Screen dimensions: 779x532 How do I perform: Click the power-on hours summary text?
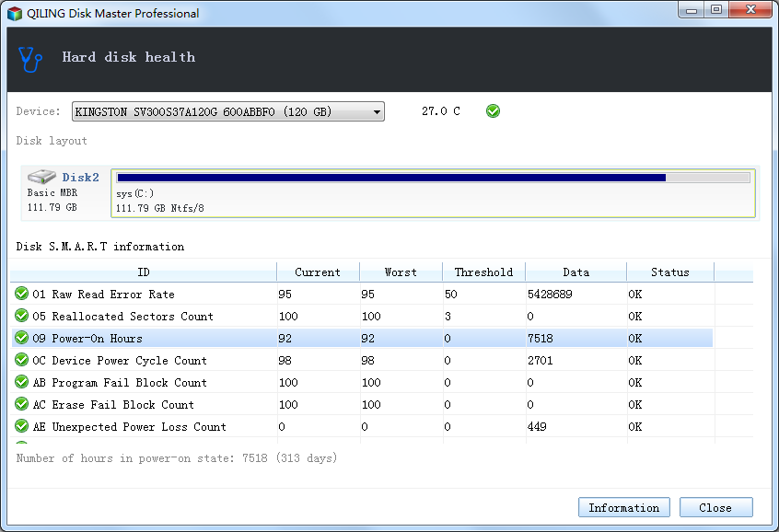177,458
